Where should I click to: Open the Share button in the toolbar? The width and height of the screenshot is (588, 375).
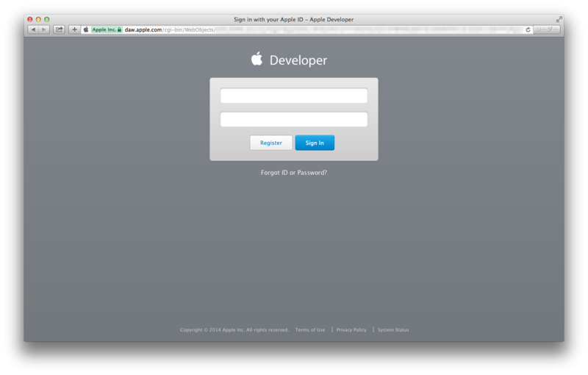click(x=60, y=29)
